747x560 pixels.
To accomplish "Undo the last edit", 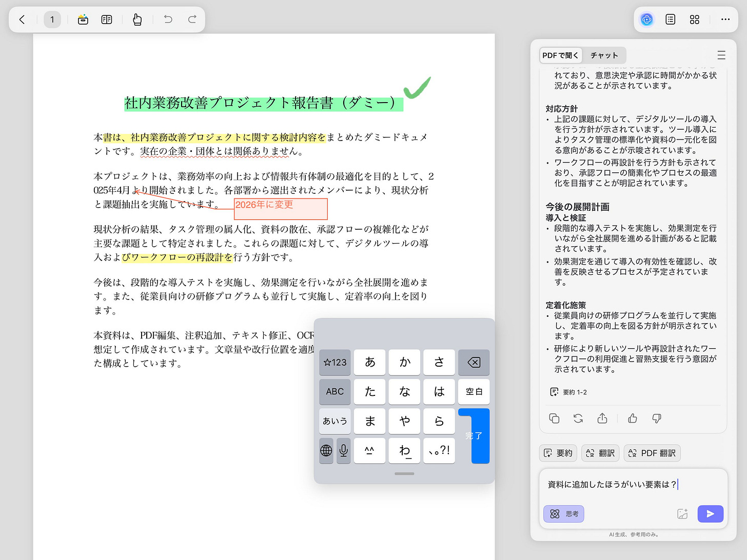I will pyautogui.click(x=167, y=19).
